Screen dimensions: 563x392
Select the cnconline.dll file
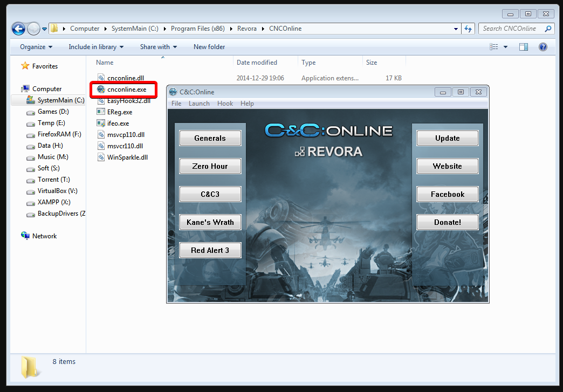pyautogui.click(x=121, y=78)
